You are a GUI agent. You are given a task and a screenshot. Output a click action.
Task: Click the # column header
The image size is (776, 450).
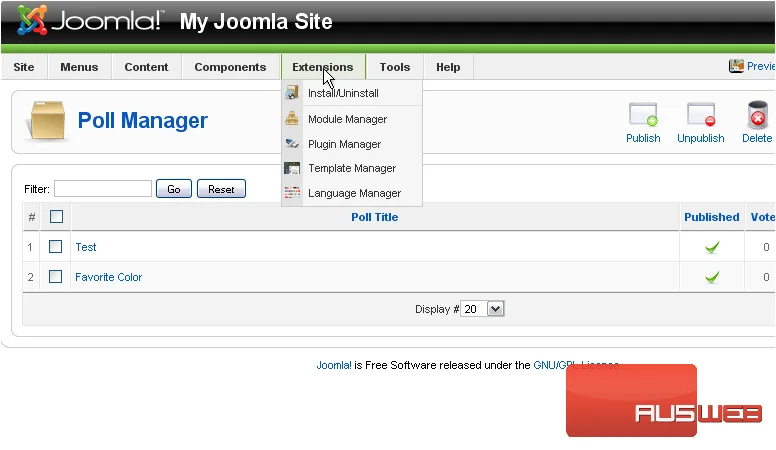(32, 217)
